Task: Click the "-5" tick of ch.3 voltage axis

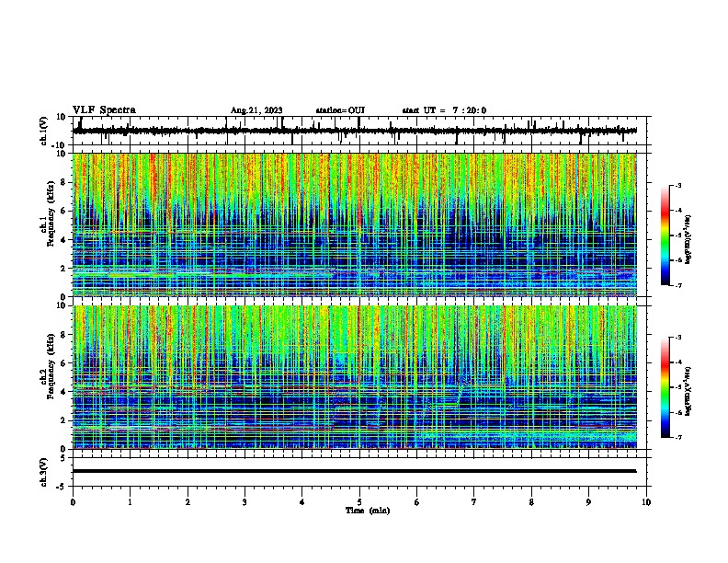Action: click(62, 487)
